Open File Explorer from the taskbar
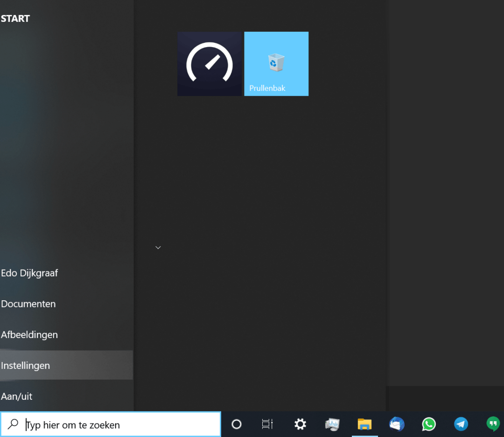 364,424
